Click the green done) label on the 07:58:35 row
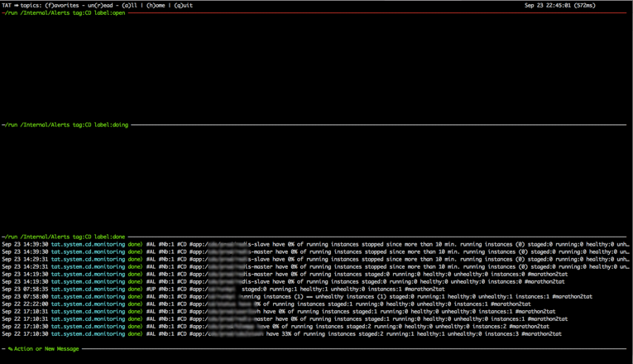This screenshot has width=633, height=364. pos(135,290)
